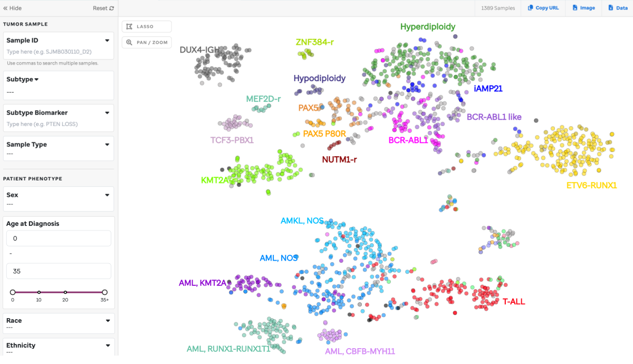The width and height of the screenshot is (633, 364).
Task: Open the Sample ID dropdown arrow
Action: coord(107,40)
